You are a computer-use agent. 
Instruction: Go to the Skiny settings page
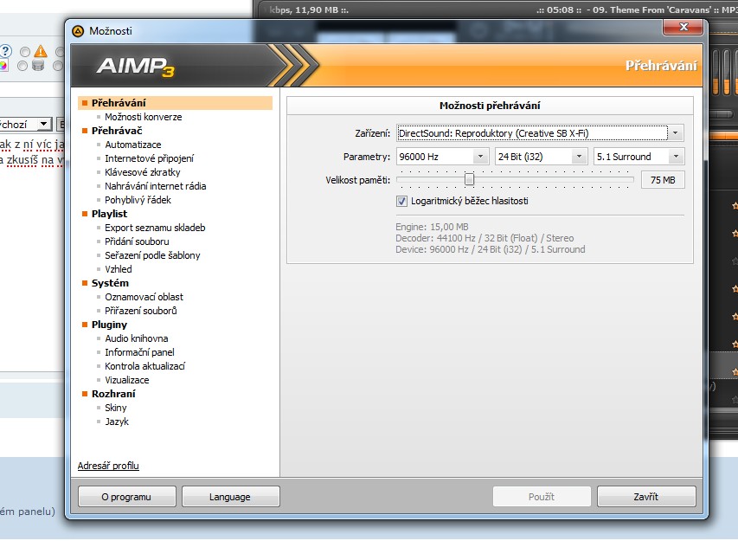(116, 408)
